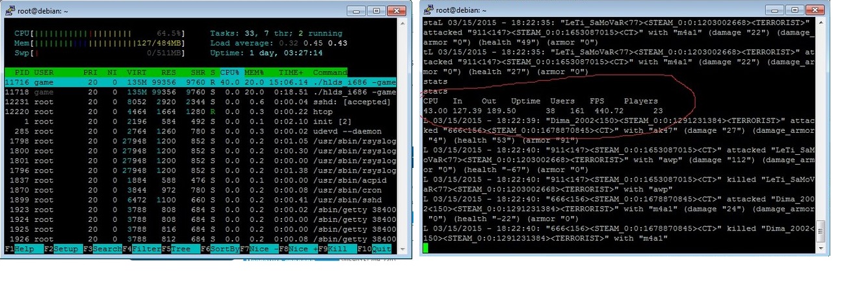Select the init [2] process row
Screen dimensions: 868x300
pyautogui.click(x=200, y=122)
